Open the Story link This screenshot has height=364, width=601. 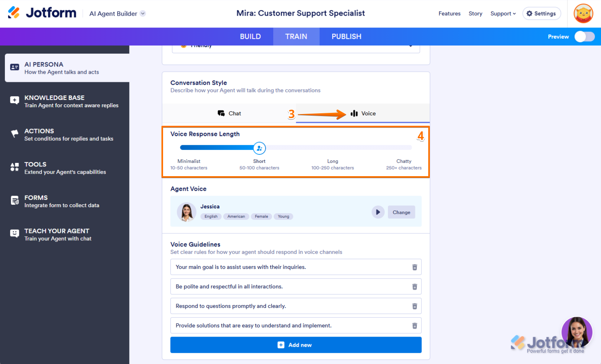pyautogui.click(x=475, y=13)
